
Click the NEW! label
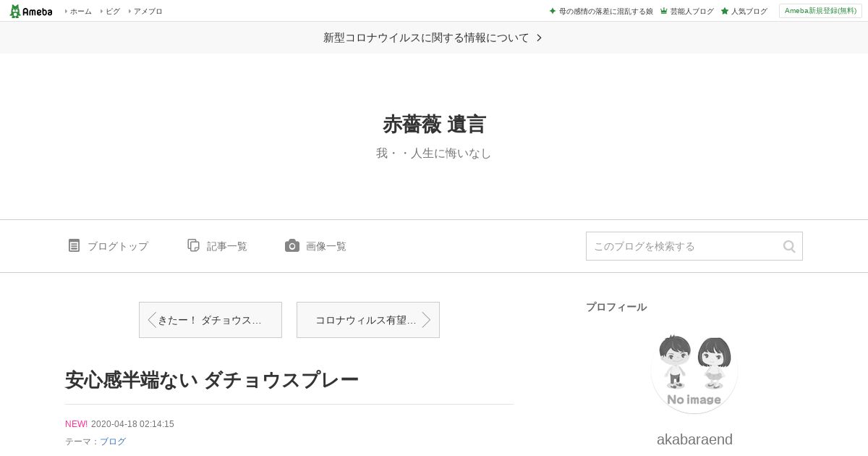coord(76,424)
